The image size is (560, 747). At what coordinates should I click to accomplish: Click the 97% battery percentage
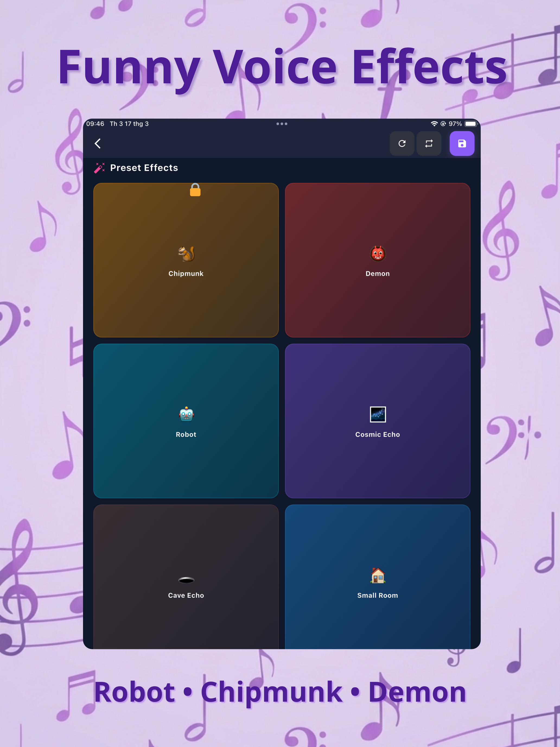455,124
